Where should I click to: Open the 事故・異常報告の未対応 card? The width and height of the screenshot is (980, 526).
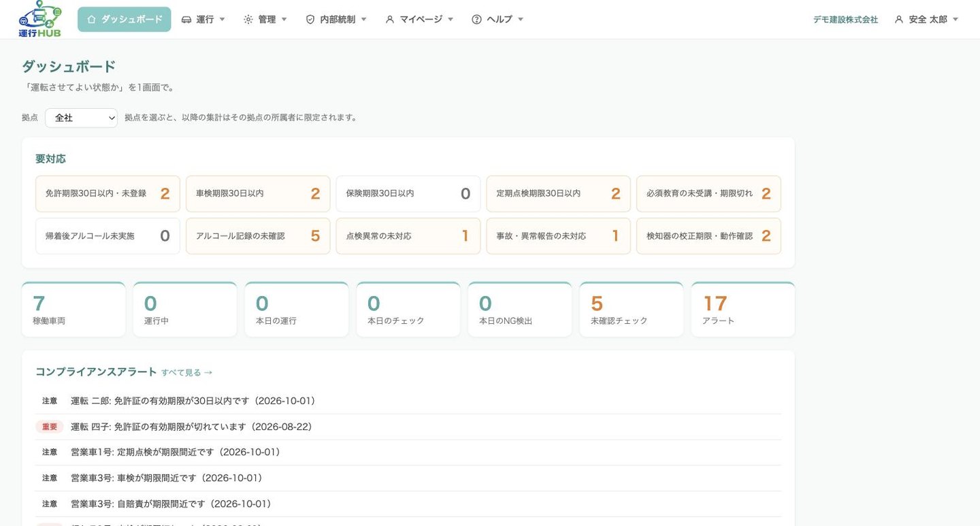point(559,236)
